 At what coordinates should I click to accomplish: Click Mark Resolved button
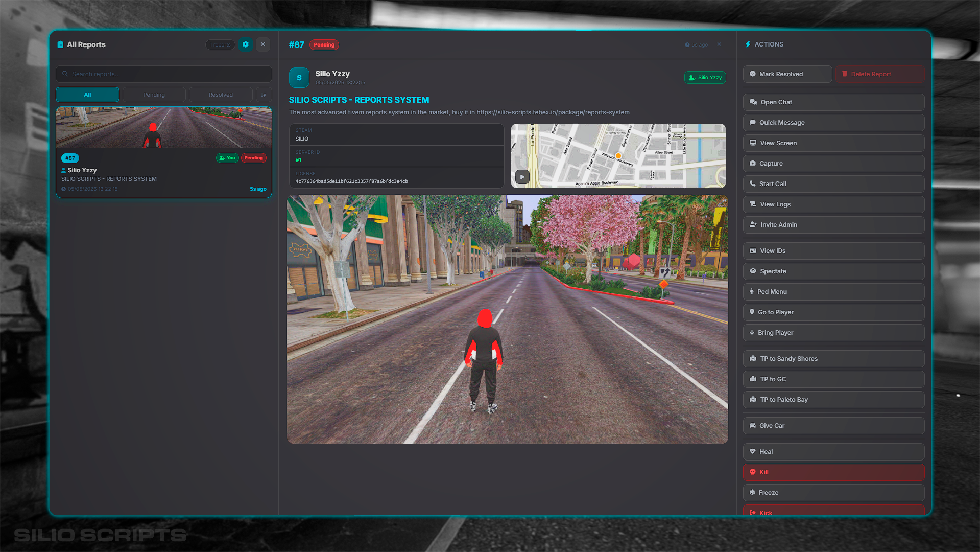[x=787, y=74]
